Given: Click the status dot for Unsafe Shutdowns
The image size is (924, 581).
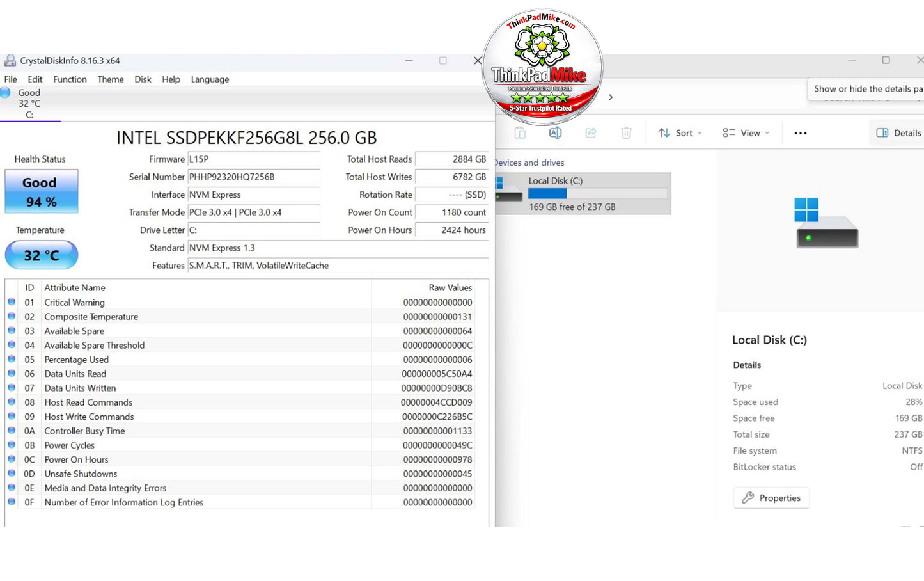Looking at the screenshot, I should (x=12, y=474).
